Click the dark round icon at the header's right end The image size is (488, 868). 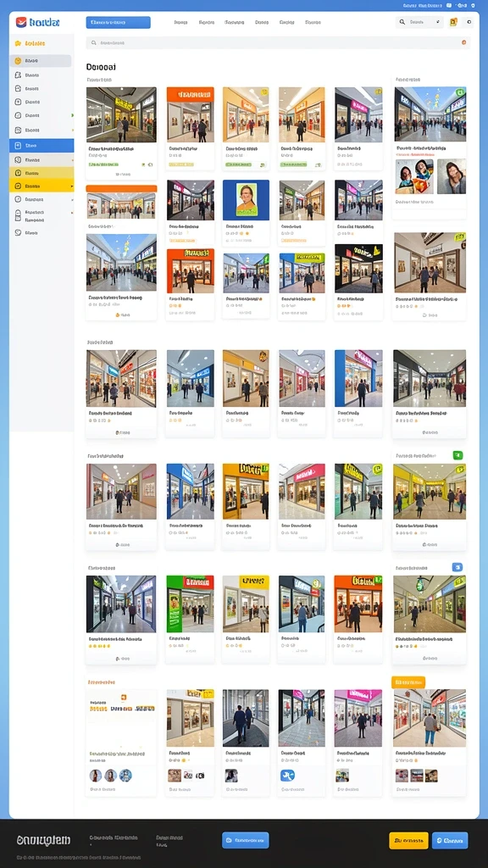[x=469, y=22]
